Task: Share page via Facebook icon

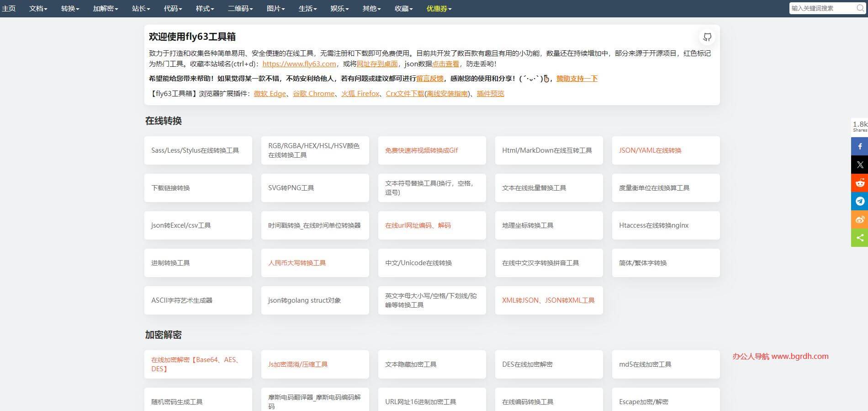Action: click(x=859, y=146)
